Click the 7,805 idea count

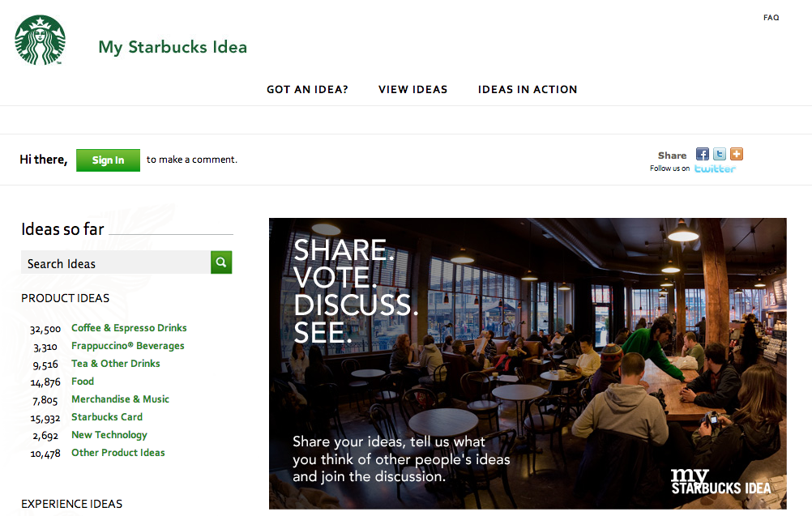tap(45, 401)
